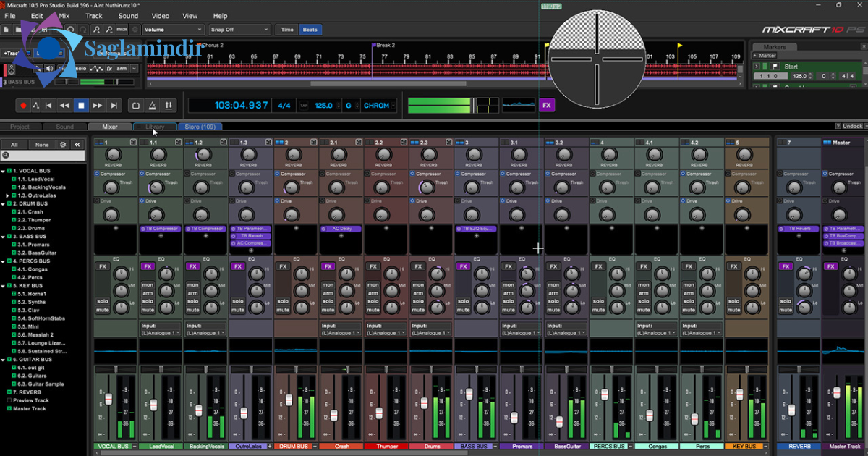Viewport: 868px width, 456px height.
Task: Solo the LeadVocal channel
Action: (x=148, y=301)
